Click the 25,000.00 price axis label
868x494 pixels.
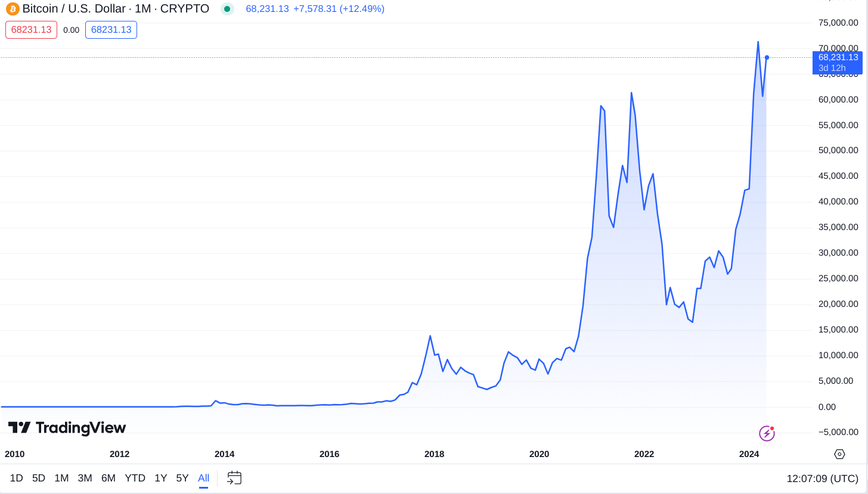pyautogui.click(x=838, y=279)
